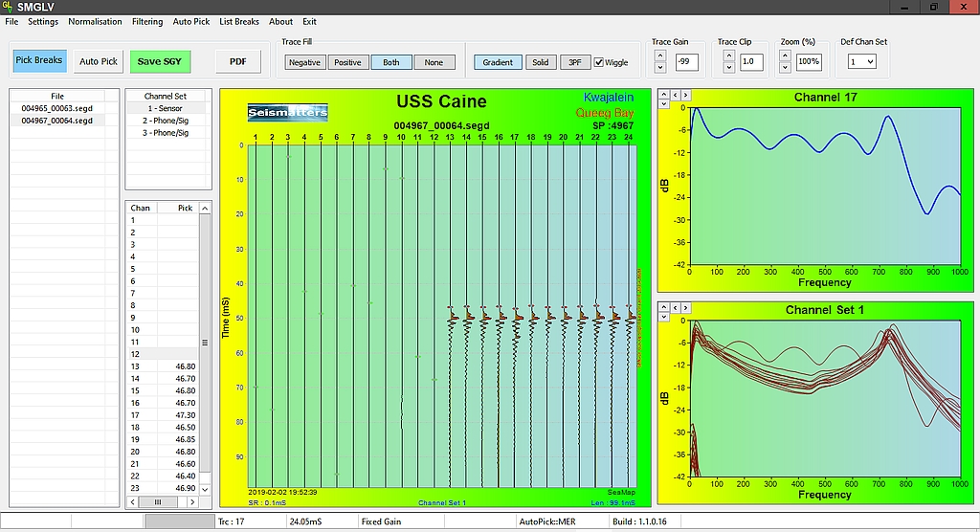Click Trace Gain value field
This screenshot has width=980, height=532.
click(686, 61)
